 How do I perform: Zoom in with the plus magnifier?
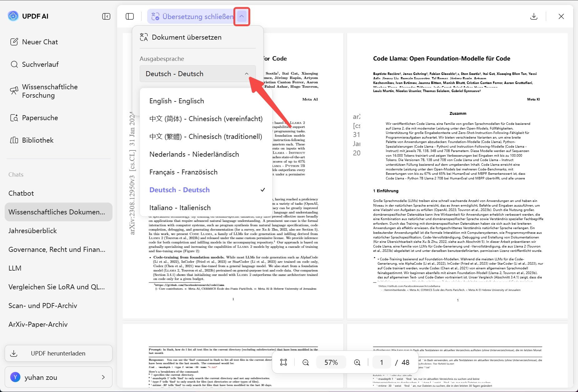pos(357,362)
